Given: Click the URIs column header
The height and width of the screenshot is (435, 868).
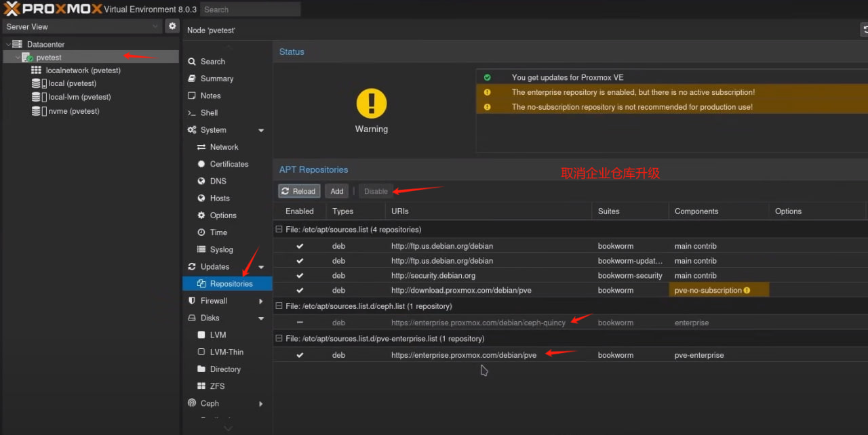Looking at the screenshot, I should coord(400,211).
